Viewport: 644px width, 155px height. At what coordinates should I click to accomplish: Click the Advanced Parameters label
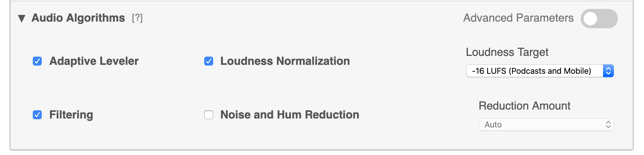(518, 18)
